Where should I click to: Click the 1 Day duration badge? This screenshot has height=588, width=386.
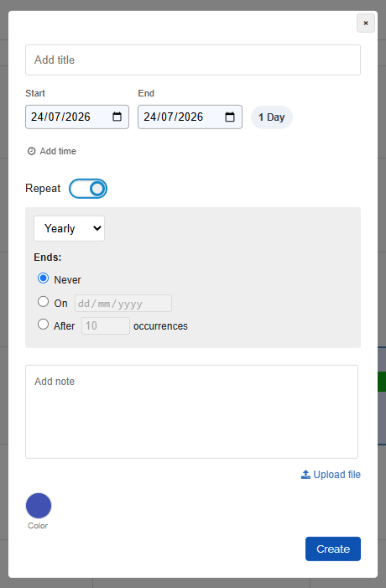(x=272, y=117)
